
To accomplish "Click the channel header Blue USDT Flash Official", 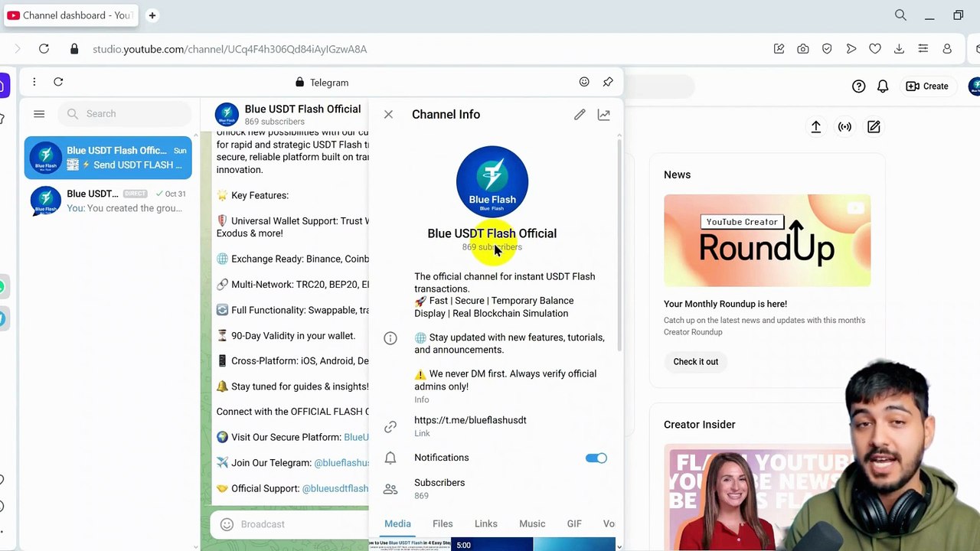I will 302,109.
